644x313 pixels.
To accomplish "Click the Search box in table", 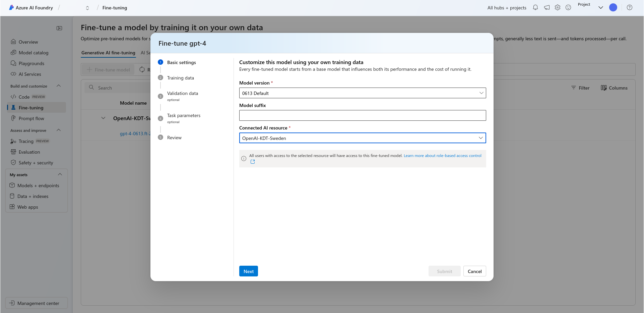I will coord(117,88).
